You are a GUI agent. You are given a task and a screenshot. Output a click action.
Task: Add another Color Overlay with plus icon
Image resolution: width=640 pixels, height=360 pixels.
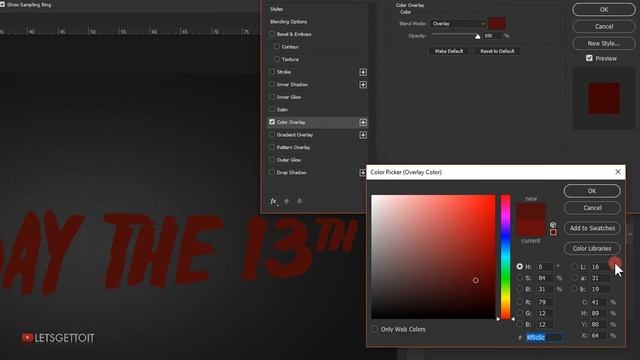pos(363,122)
